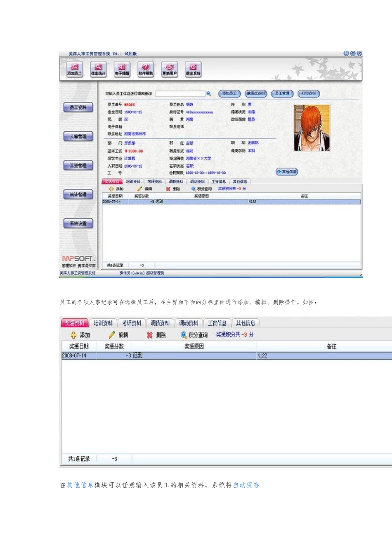Click the blue 其他信息 link in the paragraph

tap(80, 485)
